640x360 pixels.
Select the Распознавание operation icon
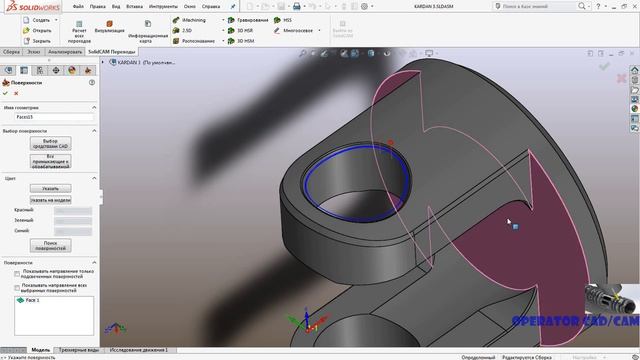tap(176, 41)
